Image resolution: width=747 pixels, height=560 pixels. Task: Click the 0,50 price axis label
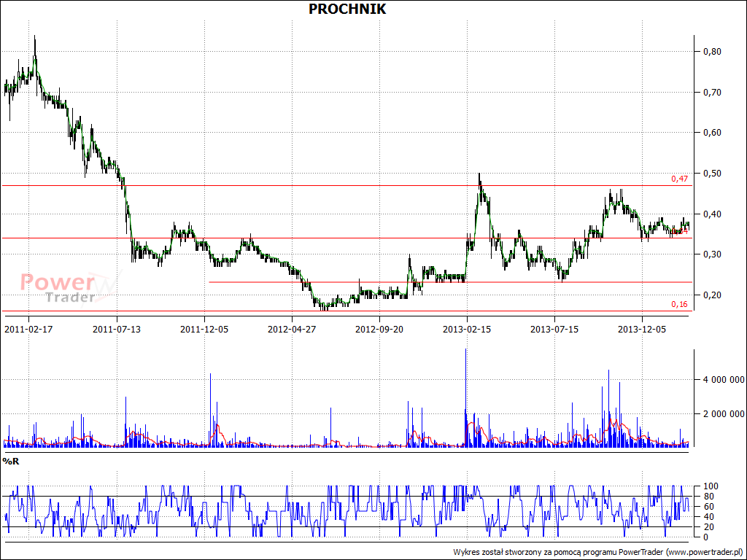click(x=712, y=174)
